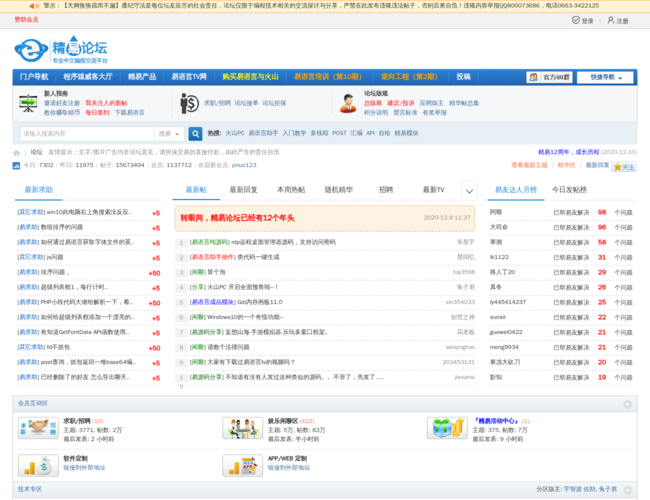The image size is (650, 500).
Task: Click the search keyword input field
Action: 85,133
